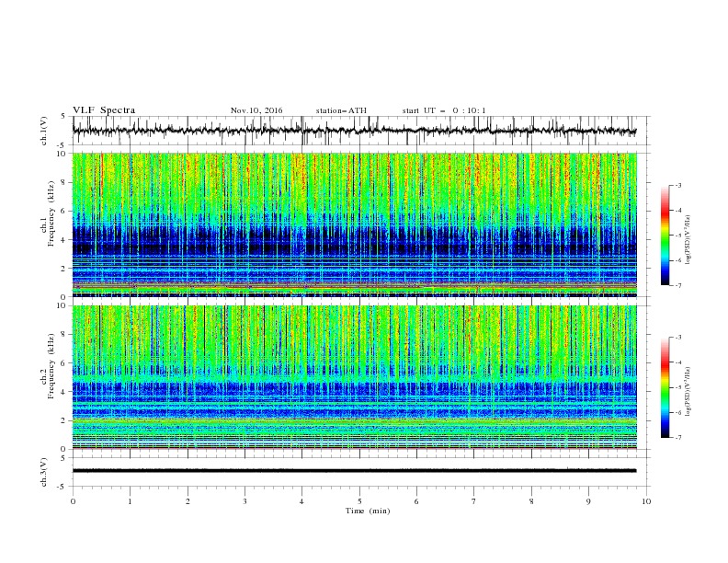Click the ch.2 spectrogram panel

[354, 377]
